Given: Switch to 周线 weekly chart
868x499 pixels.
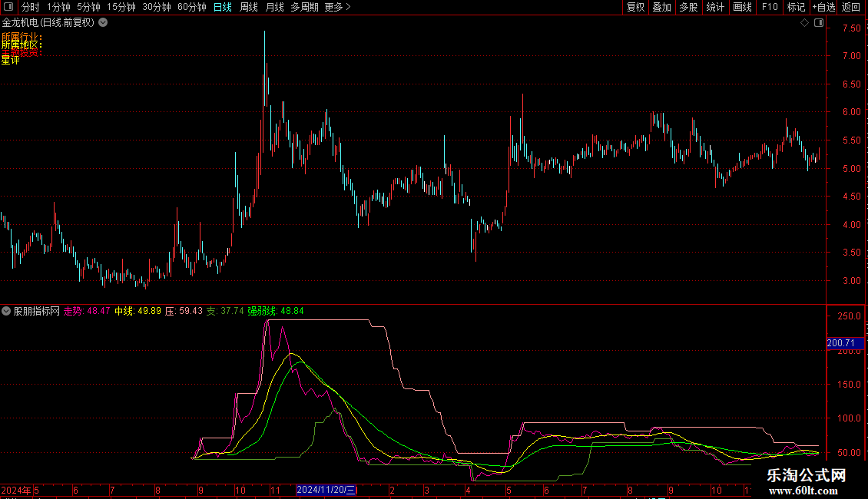Looking at the screenshot, I should click(x=249, y=7).
